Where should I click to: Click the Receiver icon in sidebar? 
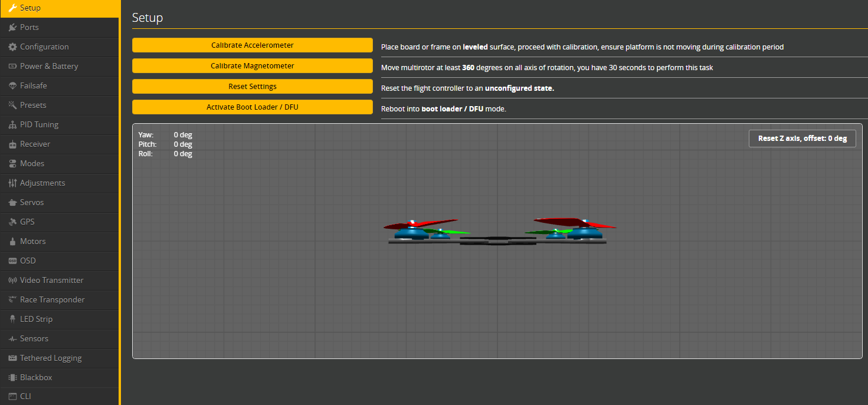click(12, 144)
